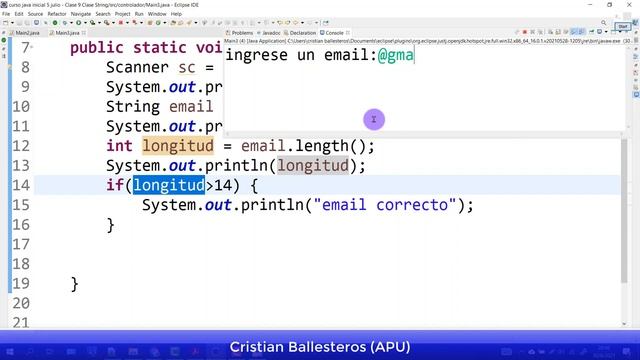
Task: Switch to the Javadoc tab
Action: (x=269, y=33)
